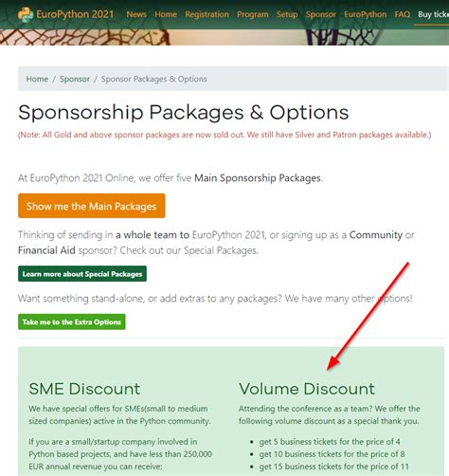Open the News menu item

tap(136, 14)
